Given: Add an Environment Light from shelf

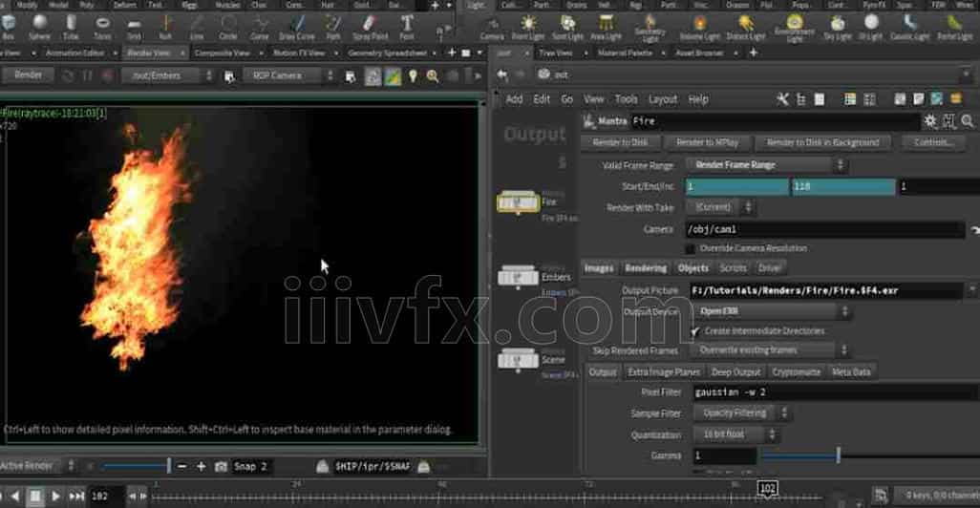Looking at the screenshot, I should pos(795,28).
